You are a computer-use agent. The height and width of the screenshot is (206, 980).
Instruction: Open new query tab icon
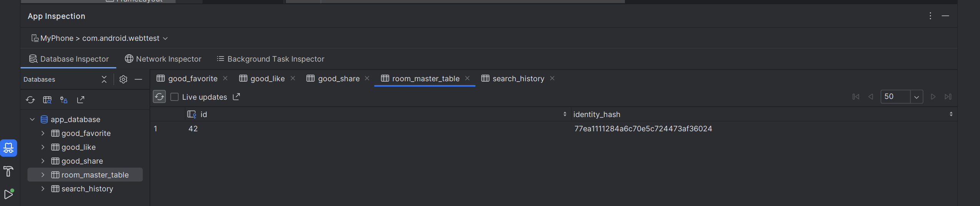tap(47, 100)
